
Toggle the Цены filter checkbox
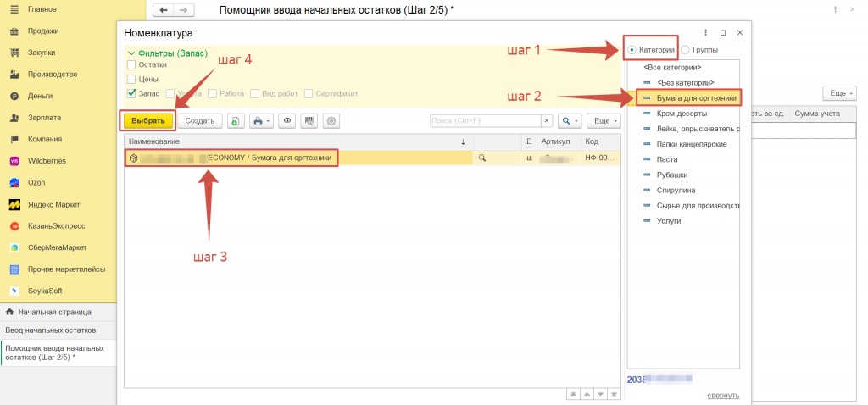131,79
